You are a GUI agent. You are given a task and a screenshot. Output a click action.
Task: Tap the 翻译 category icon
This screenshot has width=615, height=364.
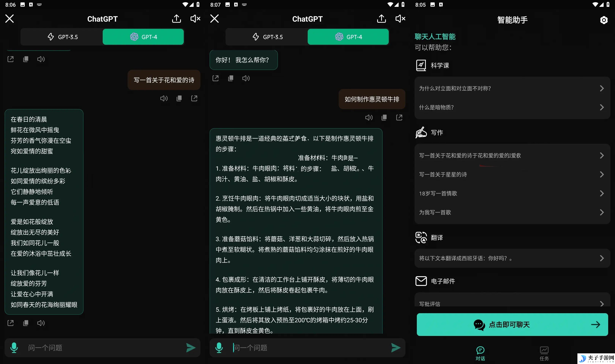[x=421, y=237]
